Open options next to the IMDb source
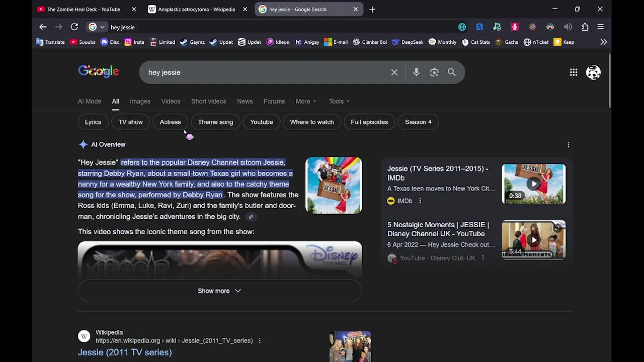This screenshot has width=644, height=362. click(420, 201)
